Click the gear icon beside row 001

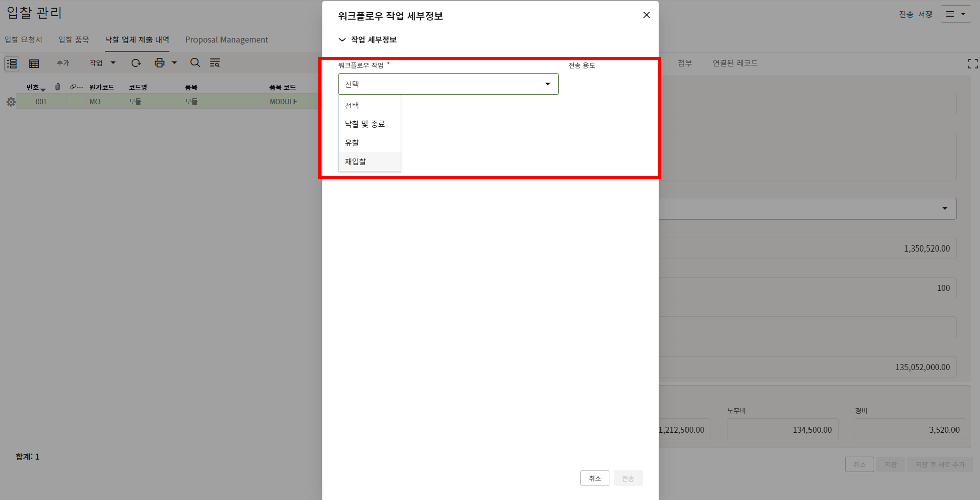[11, 102]
